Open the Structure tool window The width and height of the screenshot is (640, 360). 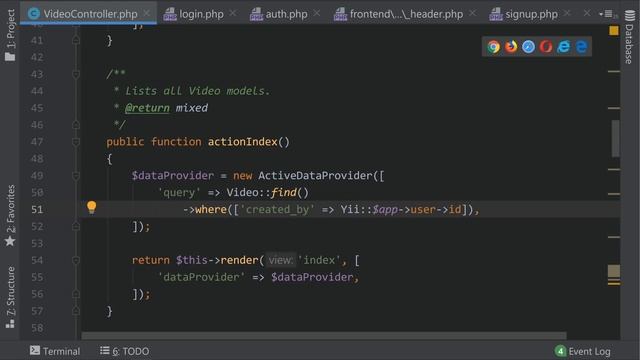click(x=10, y=297)
